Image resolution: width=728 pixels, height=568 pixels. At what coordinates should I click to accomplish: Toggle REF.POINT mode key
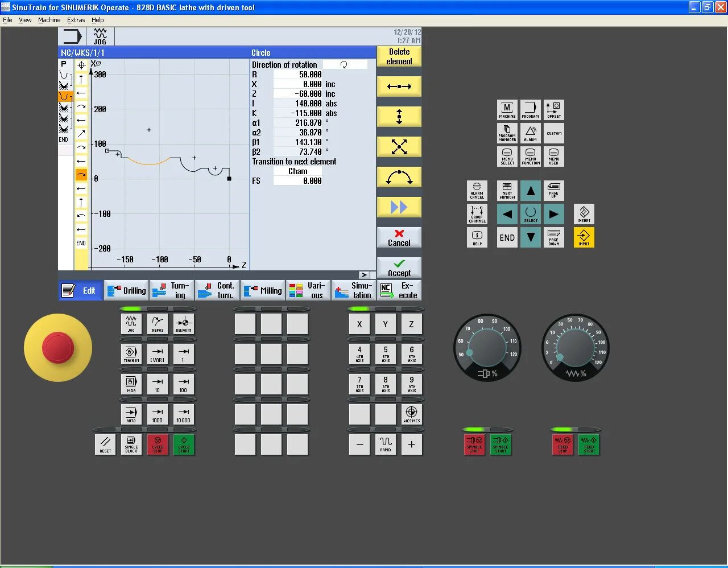184,324
